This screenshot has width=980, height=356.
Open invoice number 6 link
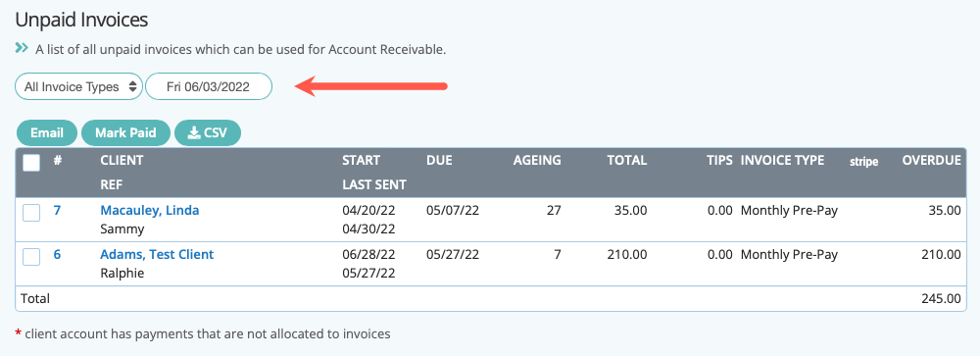tap(57, 254)
